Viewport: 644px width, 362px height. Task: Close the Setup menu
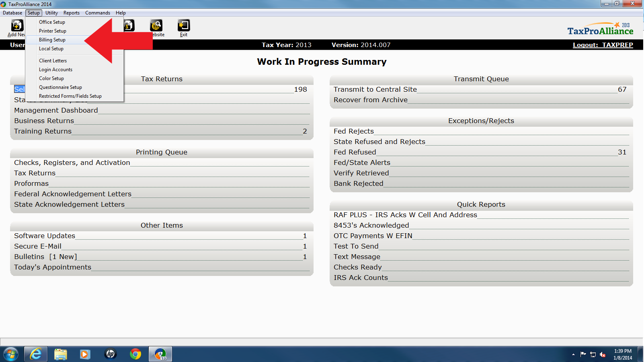click(34, 13)
